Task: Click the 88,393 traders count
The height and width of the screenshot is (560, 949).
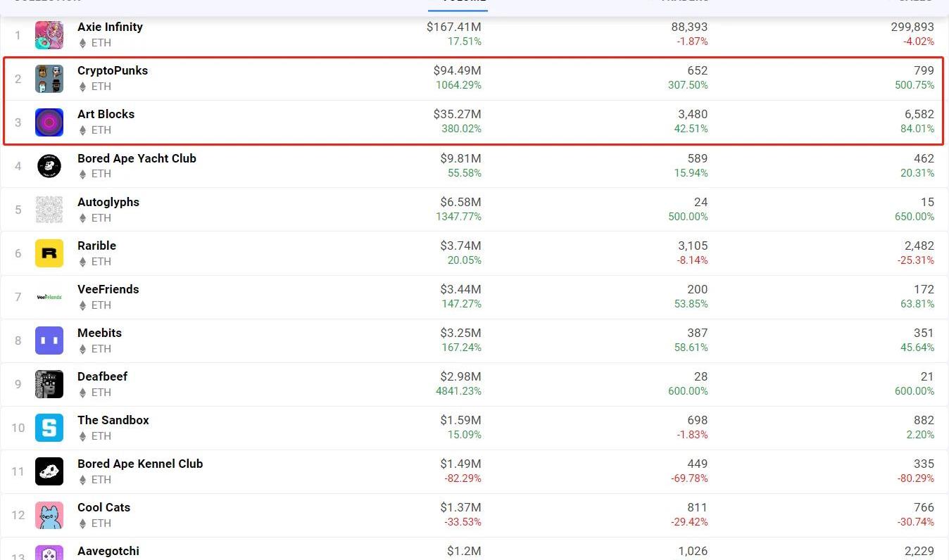Action: (x=689, y=27)
